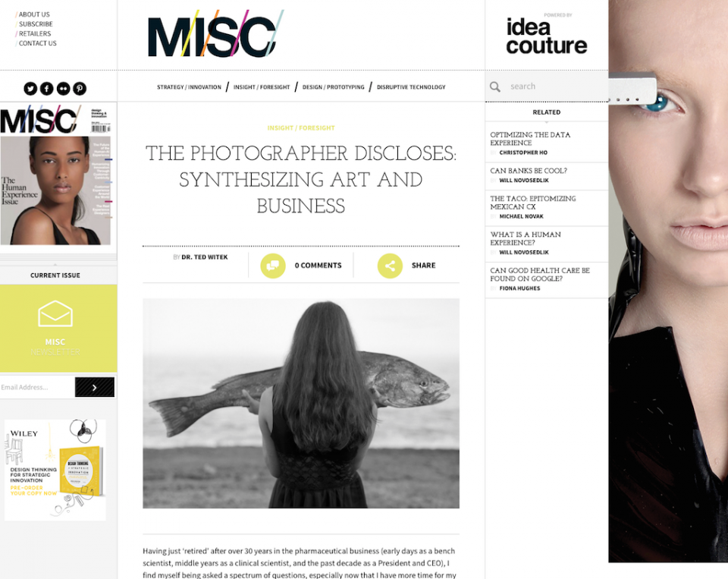
Task: Click the yellow share icon
Action: tap(390, 266)
